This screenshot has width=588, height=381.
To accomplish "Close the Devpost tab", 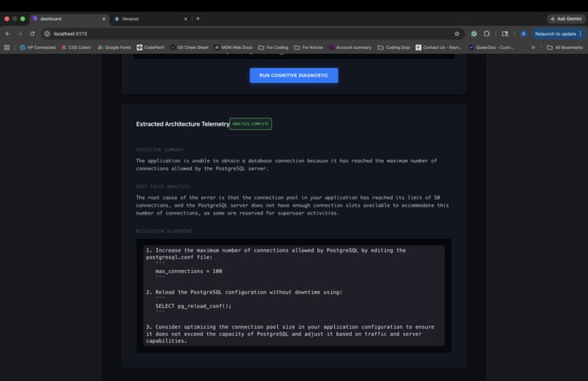I will pos(185,19).
